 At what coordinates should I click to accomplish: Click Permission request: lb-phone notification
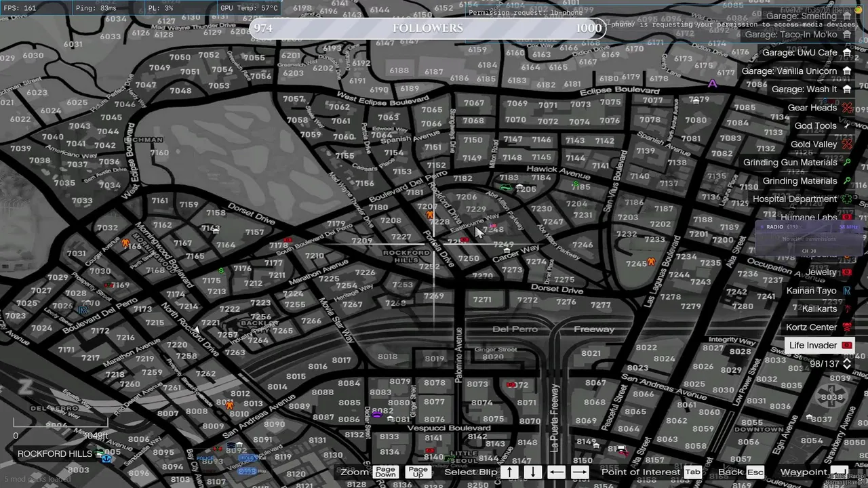coord(526,12)
